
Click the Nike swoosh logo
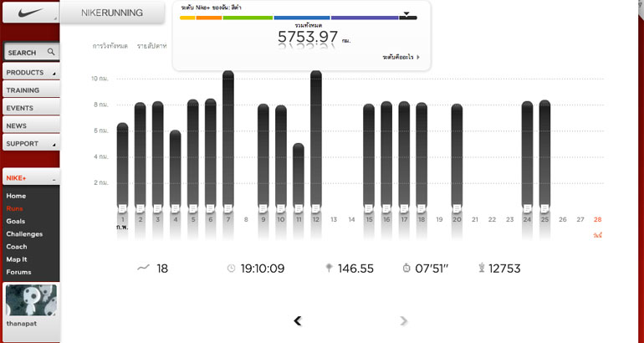18,13
